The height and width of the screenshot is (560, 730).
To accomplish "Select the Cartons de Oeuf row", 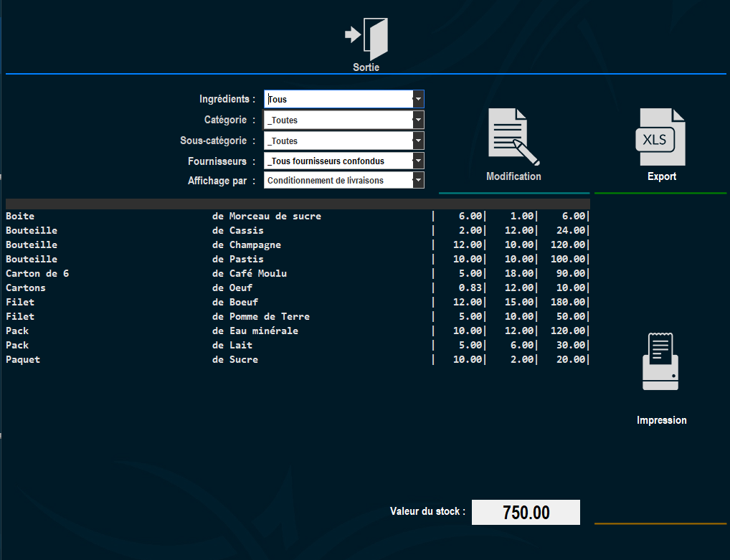I will (298, 288).
